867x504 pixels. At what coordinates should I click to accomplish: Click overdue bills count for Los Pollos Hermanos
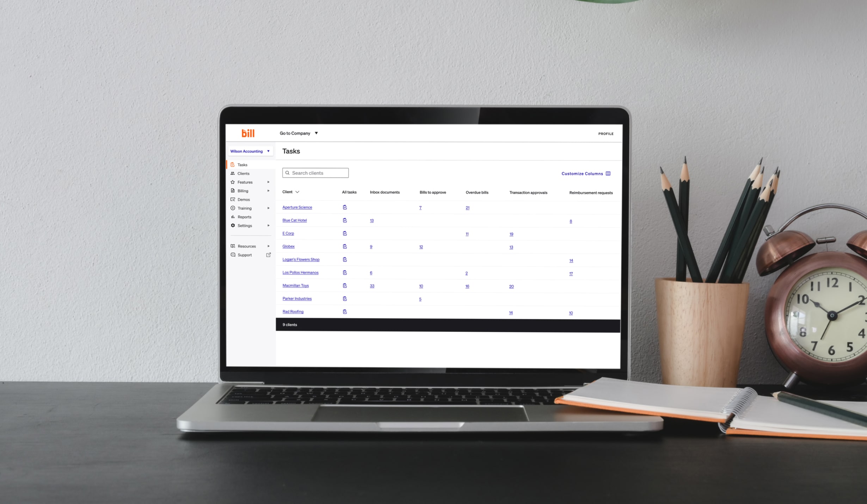point(467,272)
